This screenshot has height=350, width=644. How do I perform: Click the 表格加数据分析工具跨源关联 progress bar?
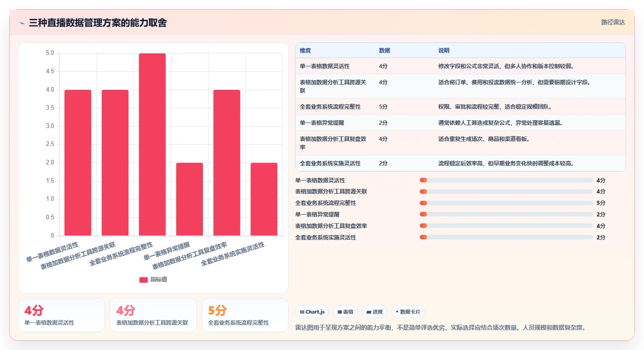tap(506, 192)
